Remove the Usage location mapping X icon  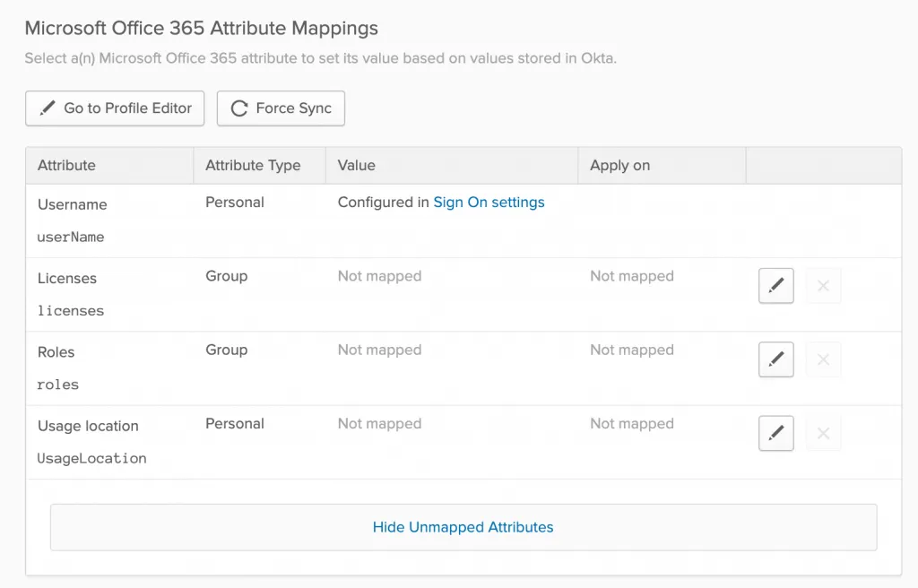click(x=823, y=433)
